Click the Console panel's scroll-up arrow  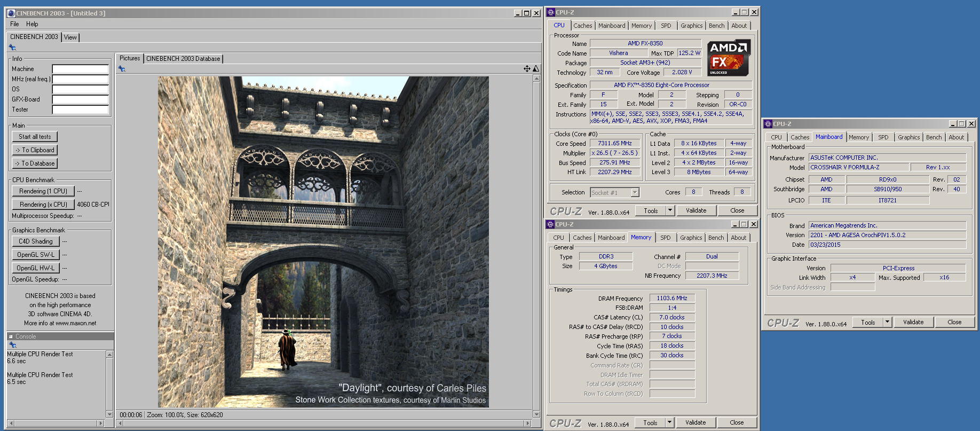109,355
